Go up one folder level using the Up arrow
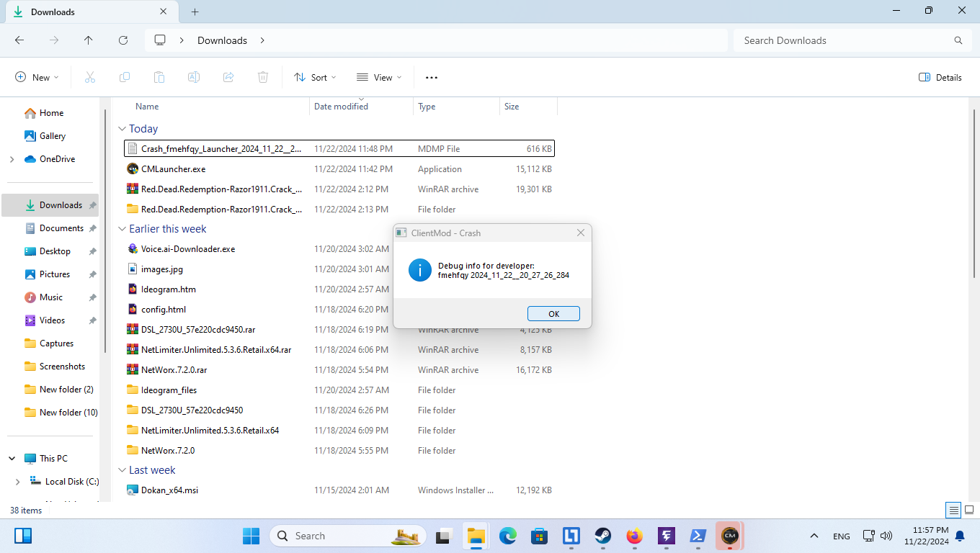980x553 pixels. coord(89,40)
